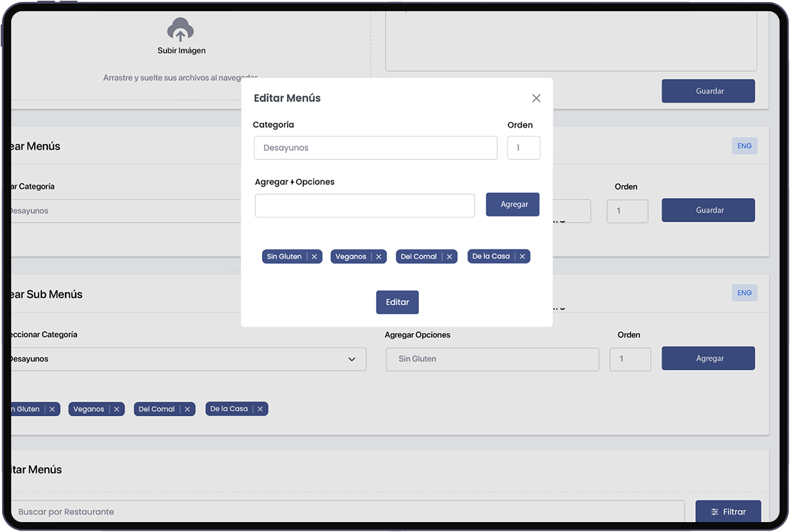This screenshot has width=790, height=532.
Task: Remove Del Comal tag in Sub Menús section
Action: click(187, 410)
